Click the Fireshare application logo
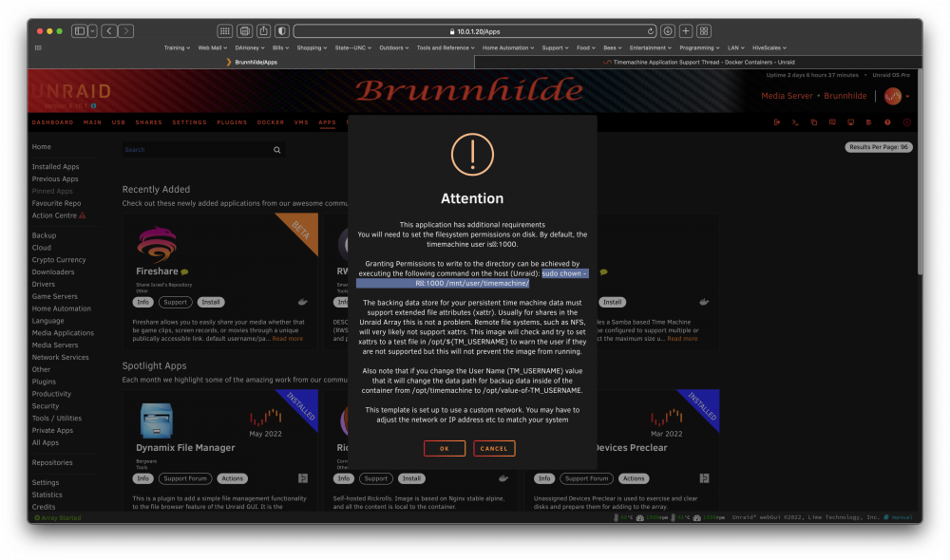This screenshot has width=950, height=560. pyautogui.click(x=157, y=244)
